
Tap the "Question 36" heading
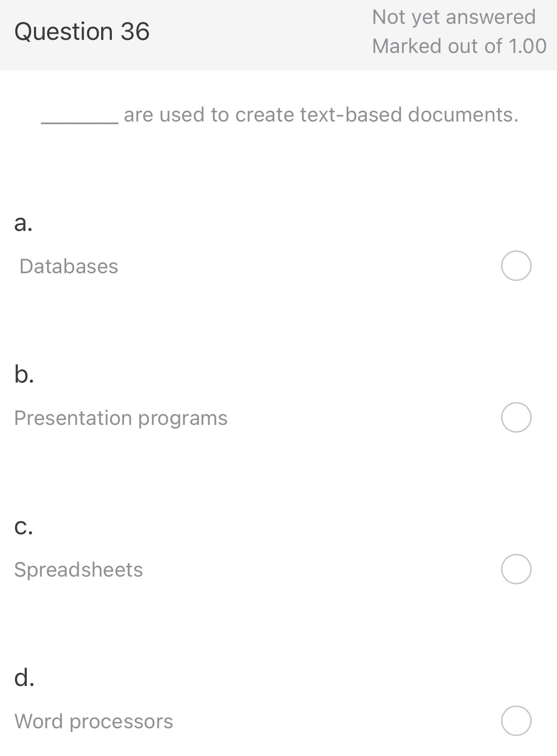click(82, 32)
